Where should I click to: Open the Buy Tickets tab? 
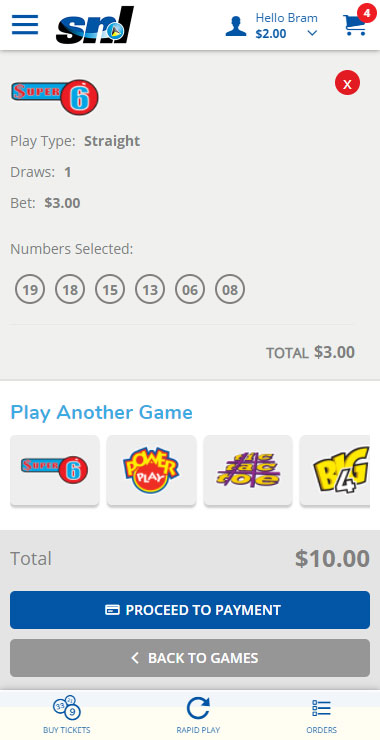pyautogui.click(x=67, y=715)
